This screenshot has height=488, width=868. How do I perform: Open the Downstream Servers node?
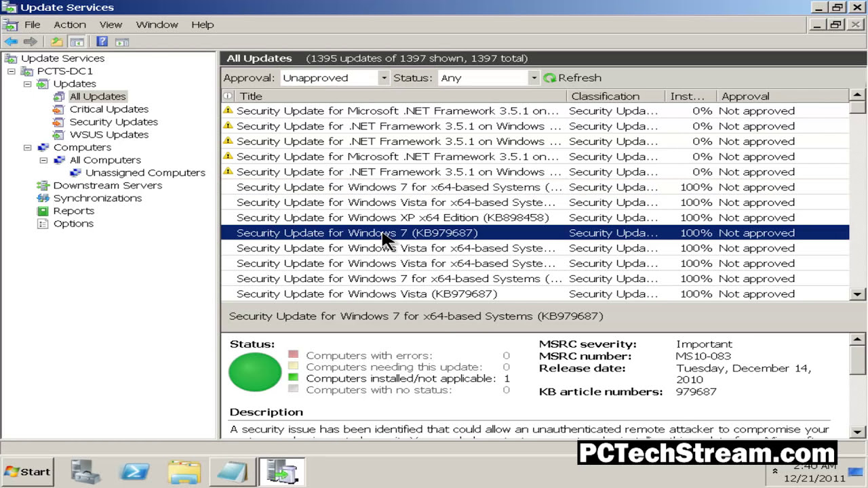point(107,186)
